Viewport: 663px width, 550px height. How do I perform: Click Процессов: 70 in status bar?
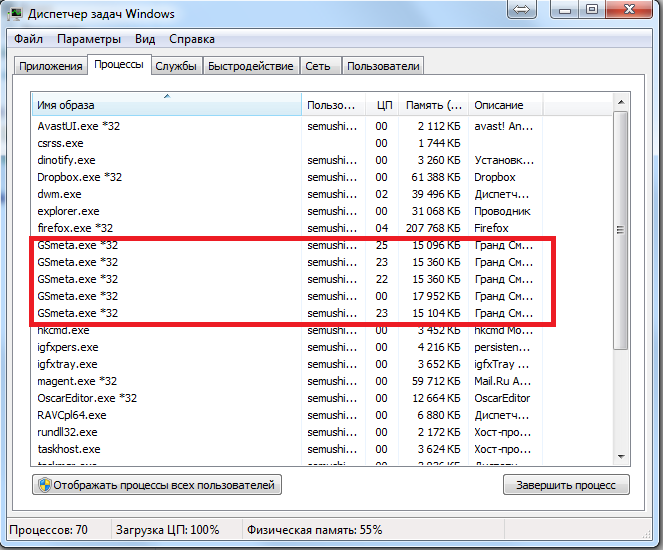coord(48,530)
